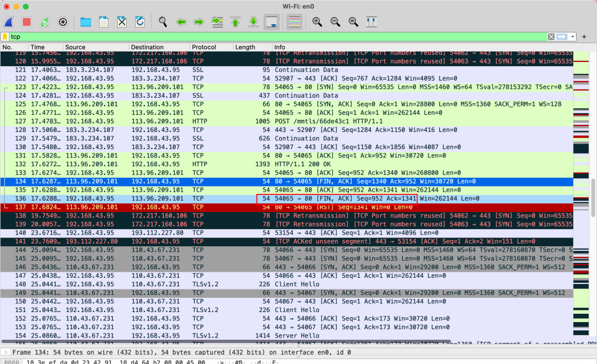Screen dimensions: 597x364
Task: Select packet 148 Client Hello
Action: 287,284
